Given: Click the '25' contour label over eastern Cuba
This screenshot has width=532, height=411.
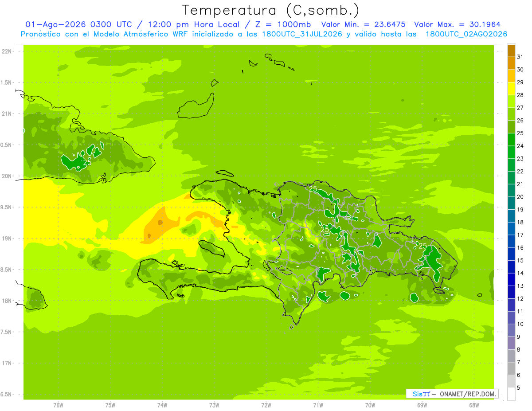Looking at the screenshot, I should (87, 162).
